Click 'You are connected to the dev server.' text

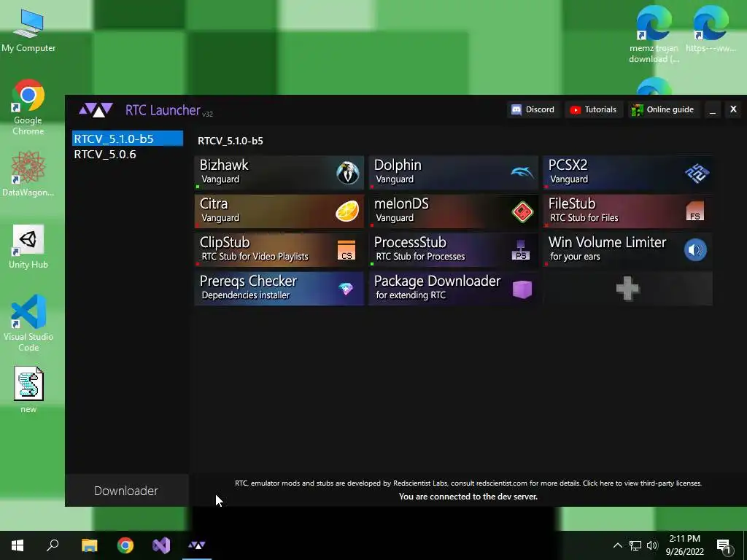tap(468, 496)
